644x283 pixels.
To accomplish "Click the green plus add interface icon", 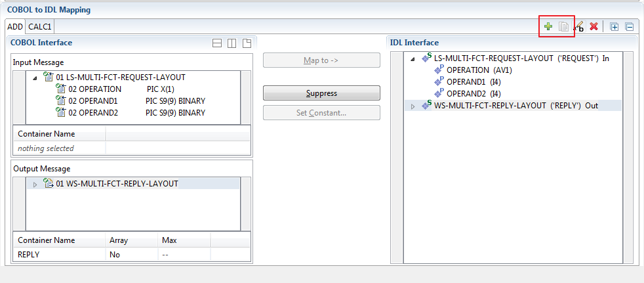I will tap(548, 27).
